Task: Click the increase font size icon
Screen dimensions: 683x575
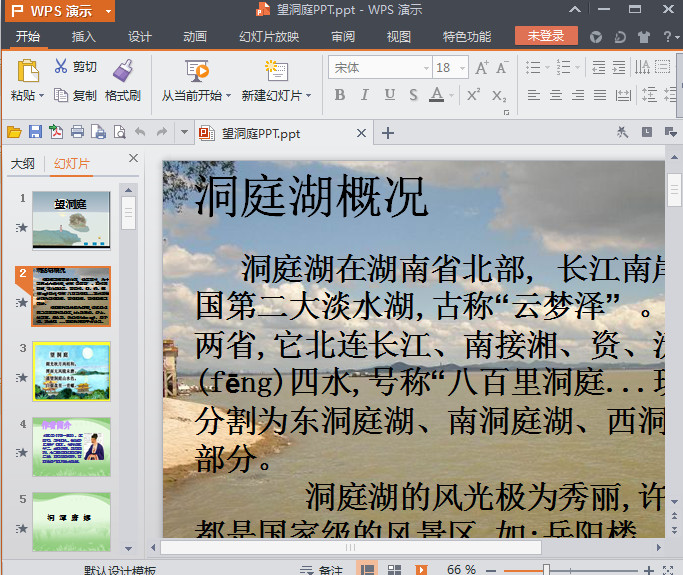Action: point(482,68)
